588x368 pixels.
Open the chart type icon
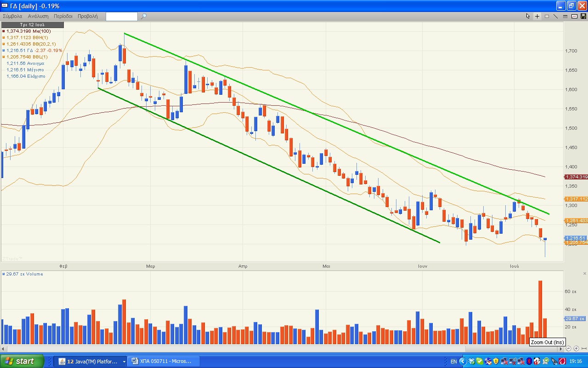tap(574, 16)
